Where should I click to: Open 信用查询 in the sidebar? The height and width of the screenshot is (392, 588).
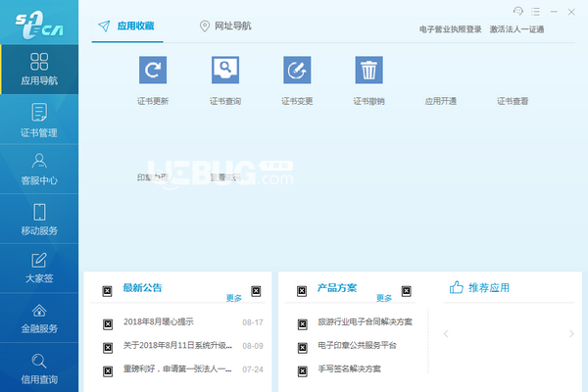[x=39, y=368]
